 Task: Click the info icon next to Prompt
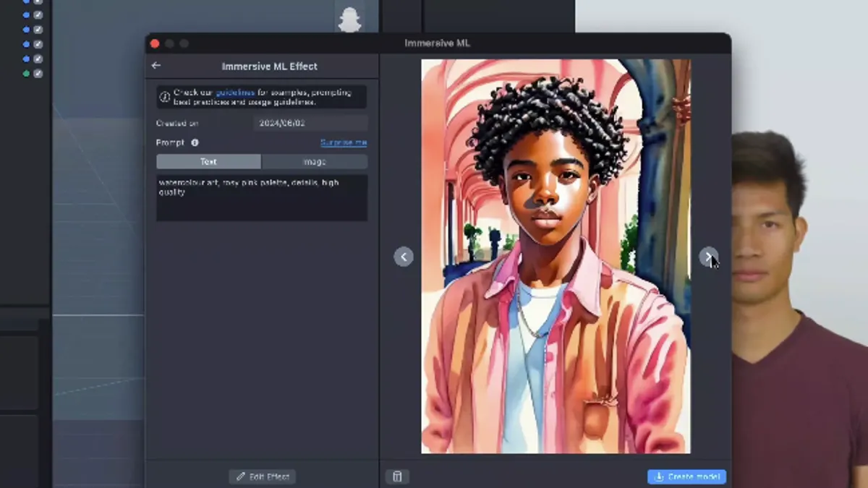[x=195, y=143]
